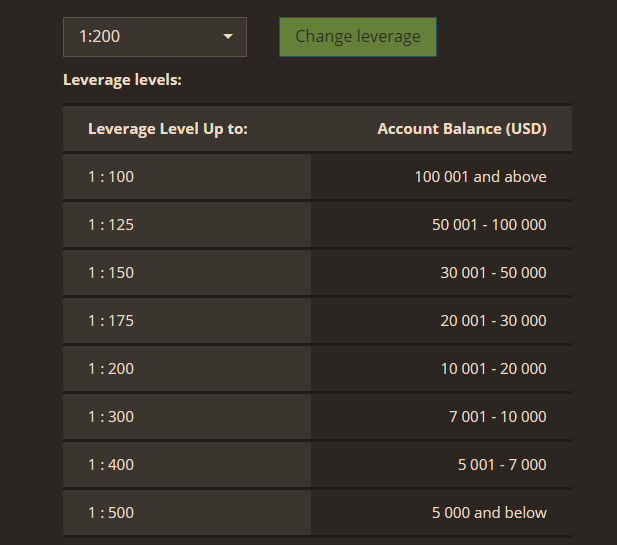Select the 5 000 and below balance
Viewport: 617px width, 545px height.
489,513
